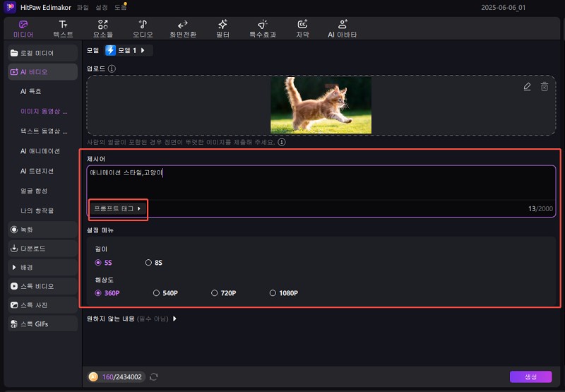Choose 360P resolution
Screen dimensions: 565x392
(107, 293)
